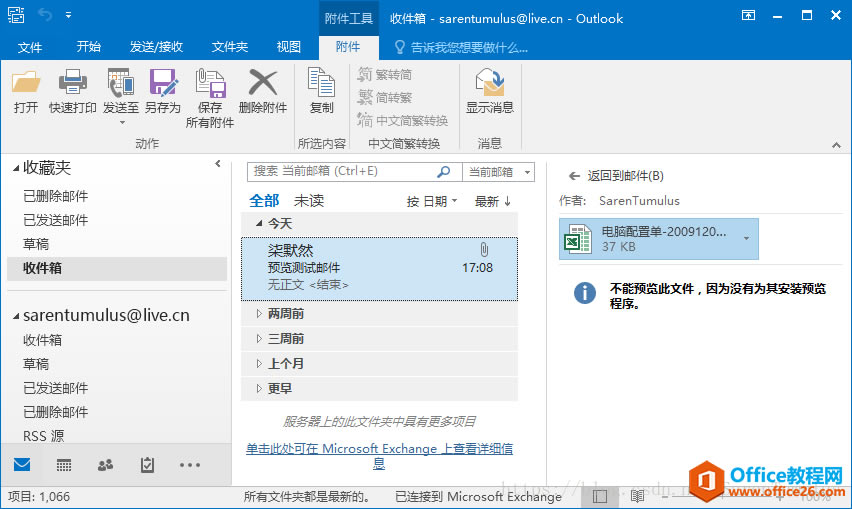Click the Remove Attachment X icon
The height and width of the screenshot is (509, 852).
[x=262, y=83]
